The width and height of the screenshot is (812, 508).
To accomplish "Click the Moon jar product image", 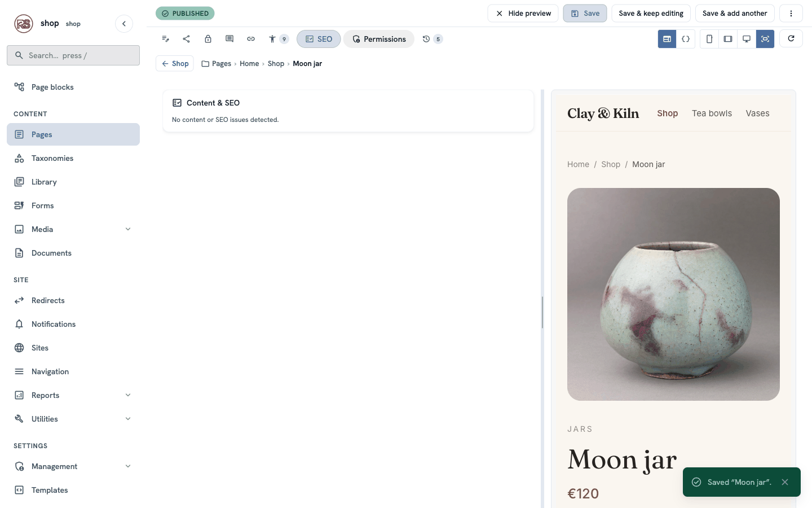I will point(673,294).
